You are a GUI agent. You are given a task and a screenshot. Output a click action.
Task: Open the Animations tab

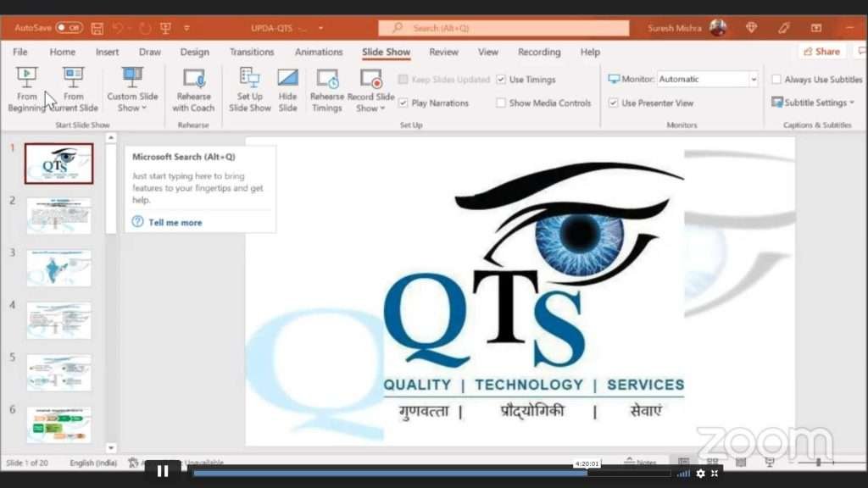point(319,52)
